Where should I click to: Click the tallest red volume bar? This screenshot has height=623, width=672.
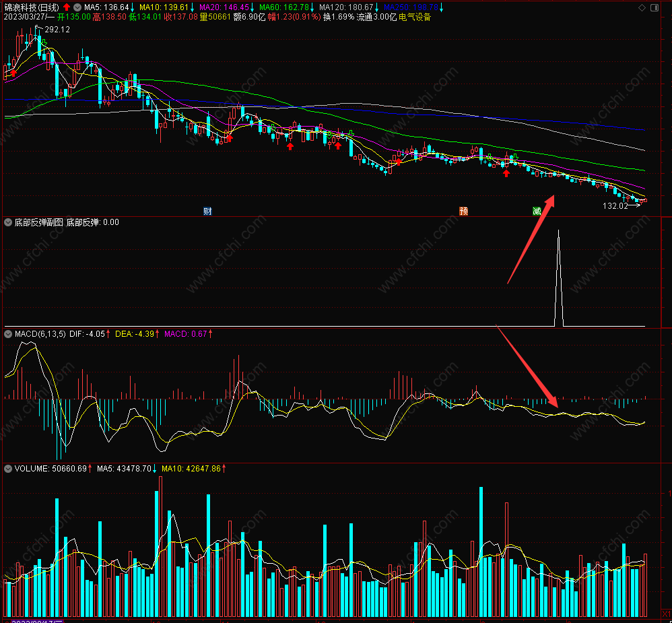tap(161, 547)
